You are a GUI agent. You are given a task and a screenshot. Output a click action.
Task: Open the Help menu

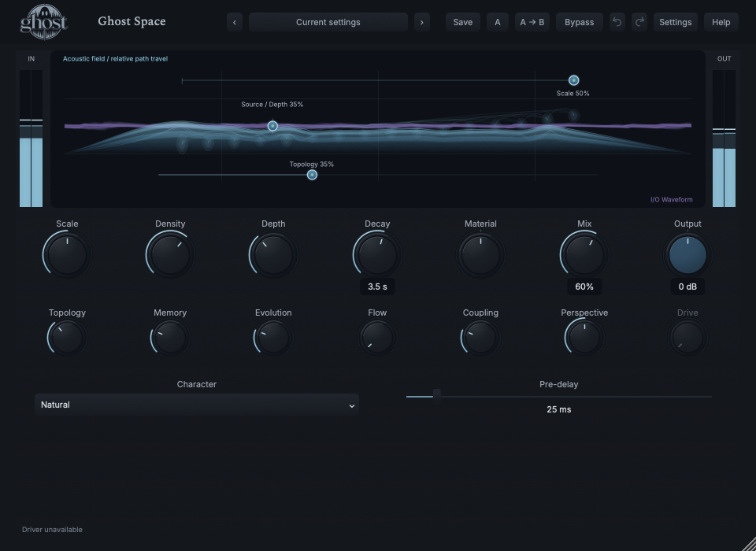point(721,22)
